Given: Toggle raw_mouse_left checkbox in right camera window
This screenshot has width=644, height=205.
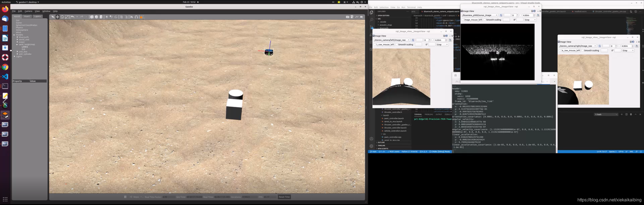Looking at the screenshot, I should [x=561, y=50].
